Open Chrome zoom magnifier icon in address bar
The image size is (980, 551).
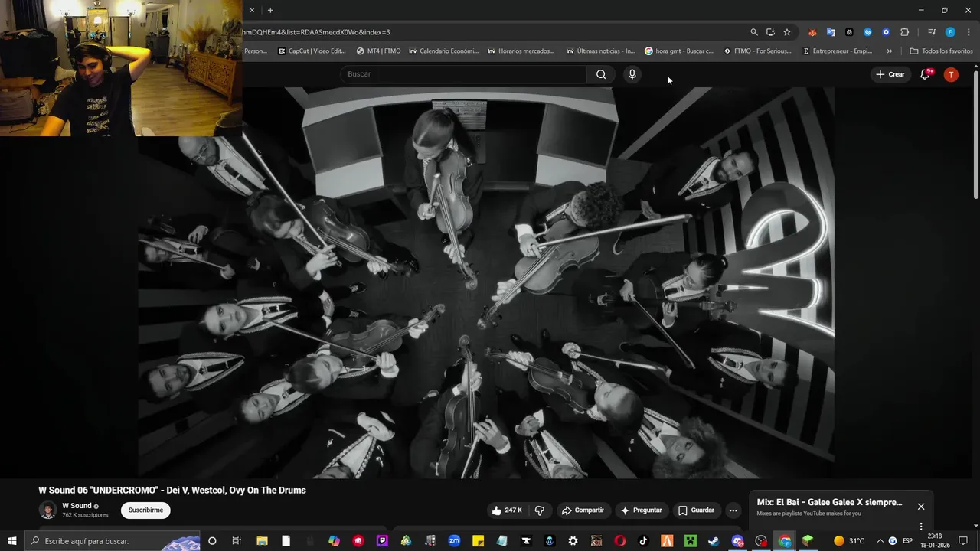tap(754, 32)
